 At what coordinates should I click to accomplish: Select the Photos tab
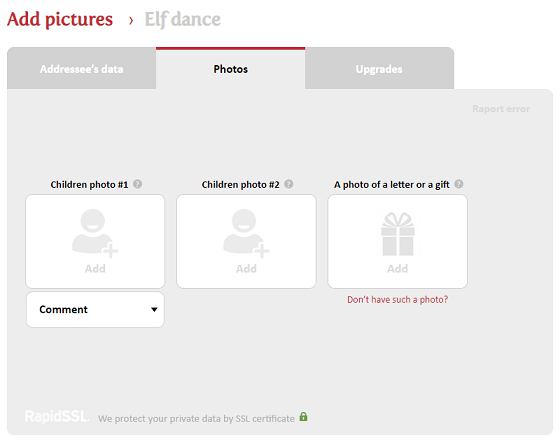[230, 69]
